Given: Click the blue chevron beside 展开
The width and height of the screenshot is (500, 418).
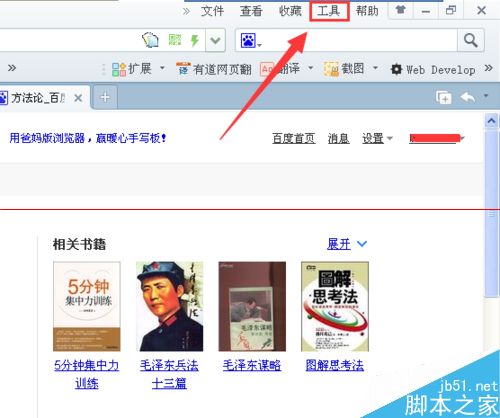Looking at the screenshot, I should tap(362, 244).
